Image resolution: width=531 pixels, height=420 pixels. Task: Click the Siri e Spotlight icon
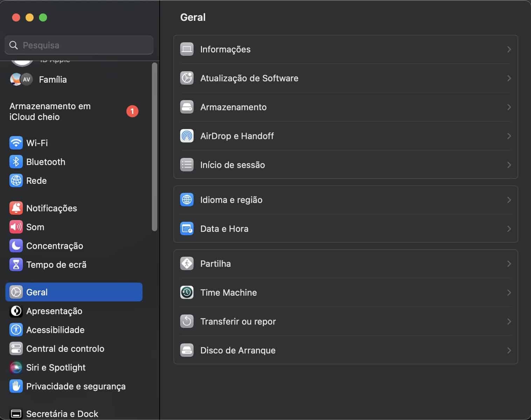(x=16, y=367)
